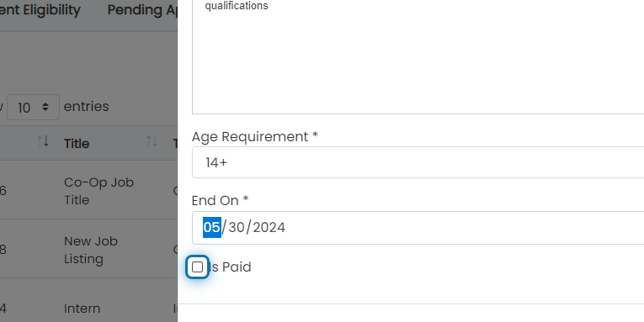Select the Co-Op Job Title row
The height and width of the screenshot is (322, 644).
point(88,191)
